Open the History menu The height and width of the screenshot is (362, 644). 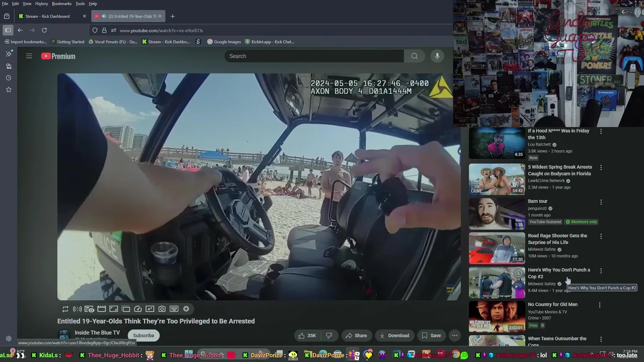pos(42,4)
